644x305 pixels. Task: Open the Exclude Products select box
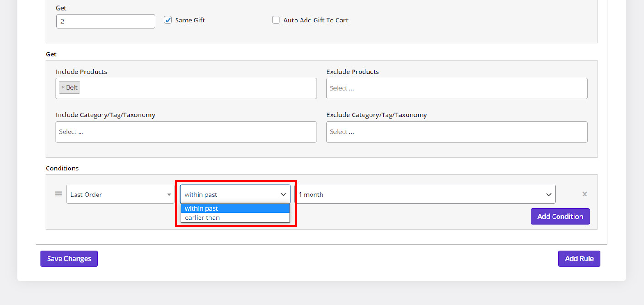point(456,88)
